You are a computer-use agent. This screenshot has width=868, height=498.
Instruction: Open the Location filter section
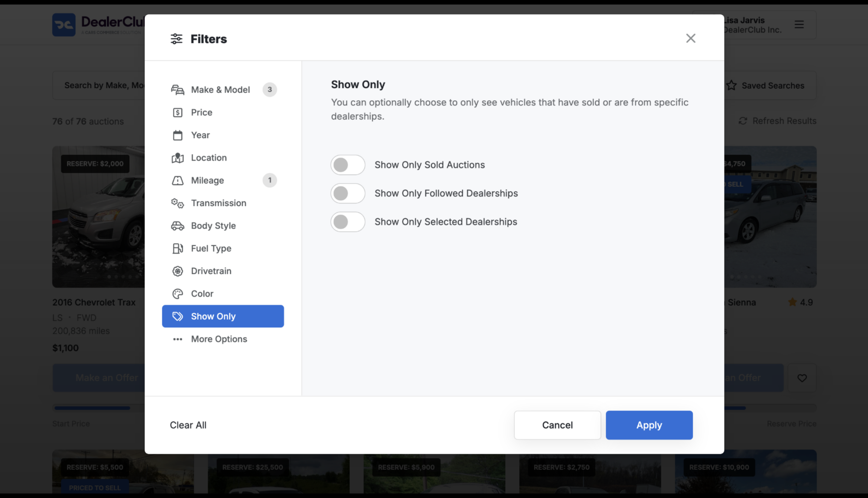[223, 158]
